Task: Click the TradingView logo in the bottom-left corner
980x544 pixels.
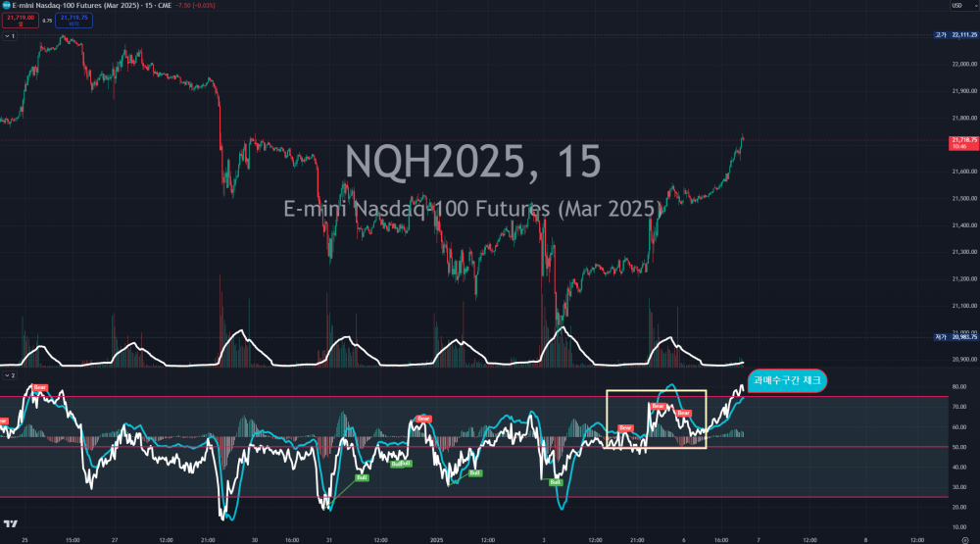Action: coord(15,524)
